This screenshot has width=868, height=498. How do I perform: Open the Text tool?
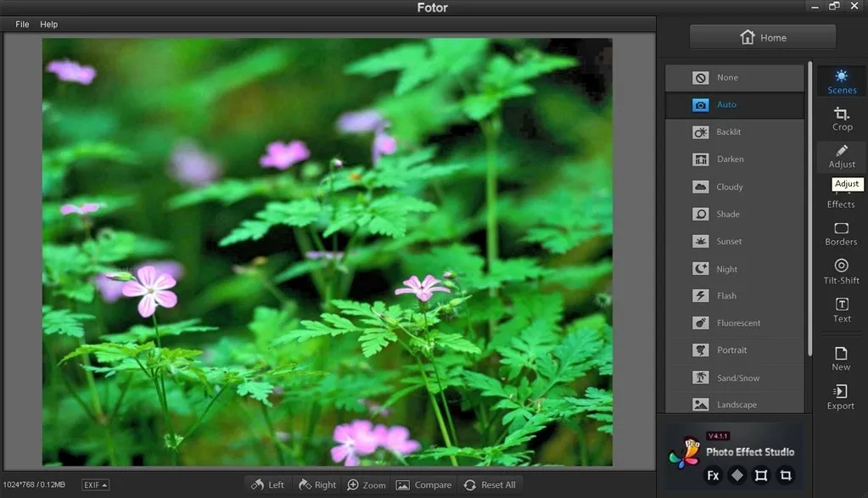pos(842,311)
